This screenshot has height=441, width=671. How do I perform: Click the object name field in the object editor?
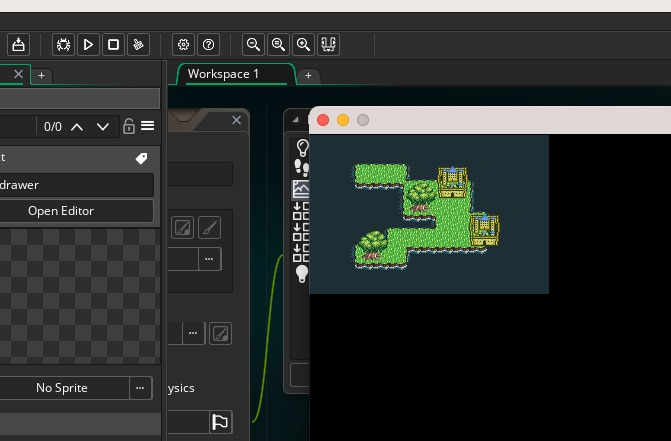coord(200,174)
